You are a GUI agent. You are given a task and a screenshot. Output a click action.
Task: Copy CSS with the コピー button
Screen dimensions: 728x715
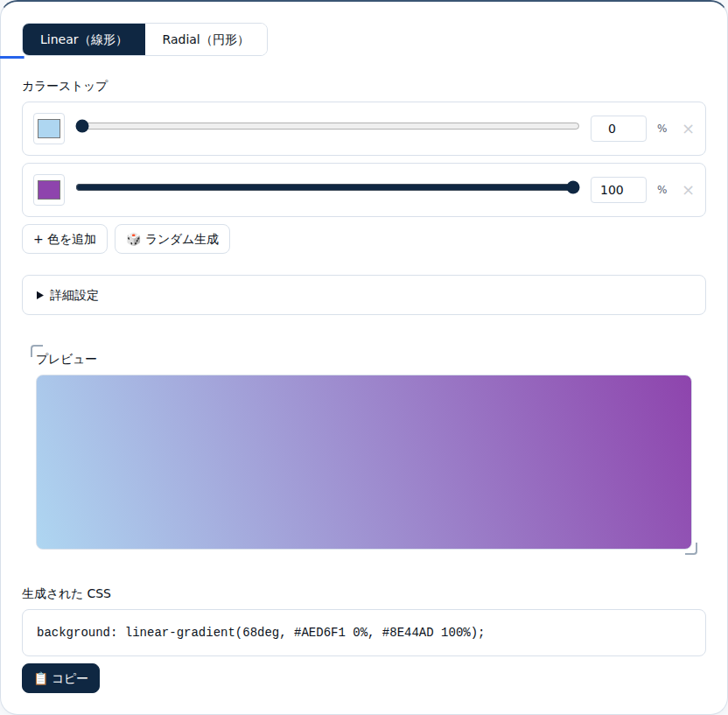[x=61, y=678]
